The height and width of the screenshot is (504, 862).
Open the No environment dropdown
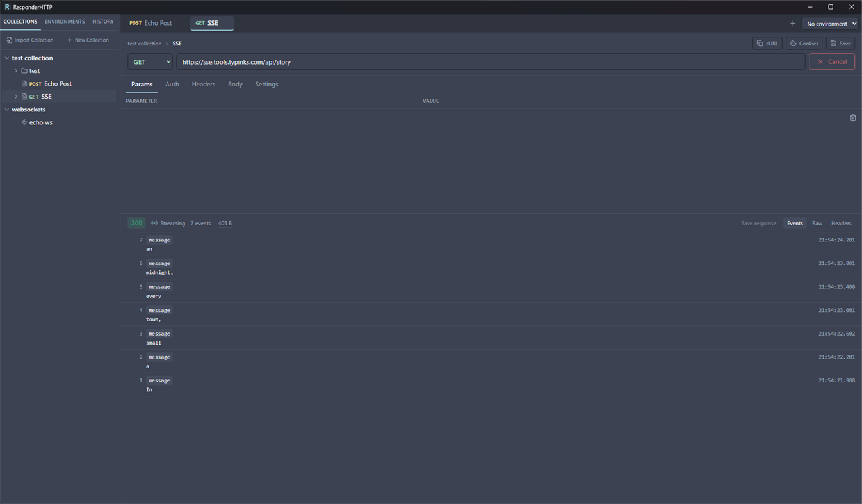coord(831,24)
